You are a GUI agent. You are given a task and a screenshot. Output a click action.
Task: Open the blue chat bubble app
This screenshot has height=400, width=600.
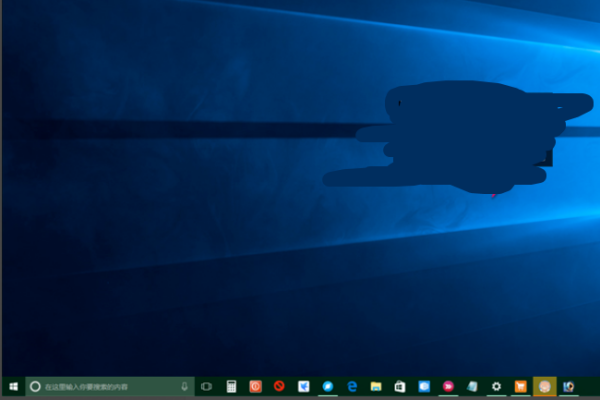pos(328,386)
